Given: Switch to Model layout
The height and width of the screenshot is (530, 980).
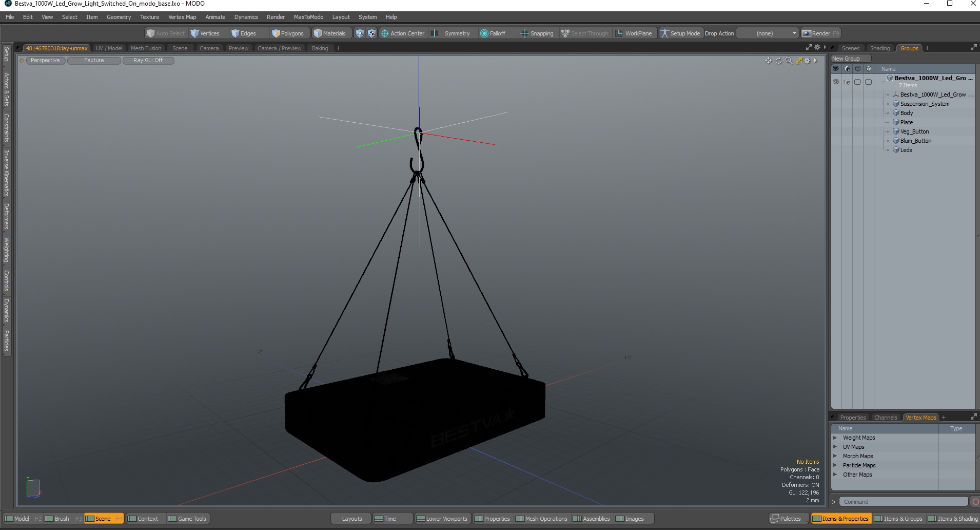Looking at the screenshot, I should (x=22, y=519).
